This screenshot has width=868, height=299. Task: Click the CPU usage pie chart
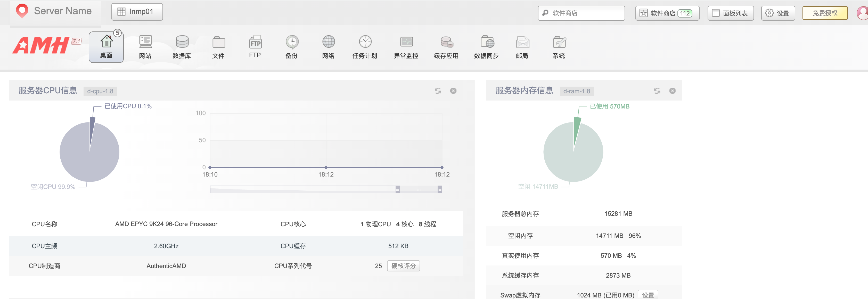[89, 152]
